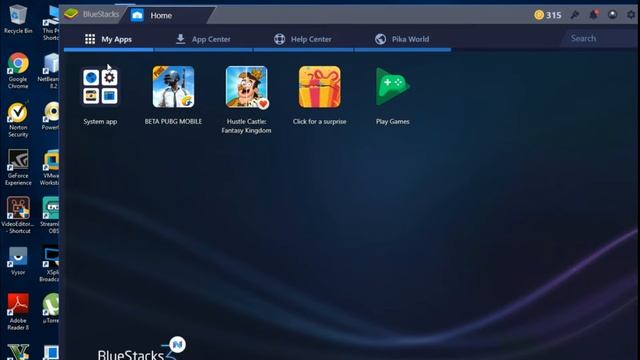Open XSplit Broadcaster desktop shortcut

(50, 263)
